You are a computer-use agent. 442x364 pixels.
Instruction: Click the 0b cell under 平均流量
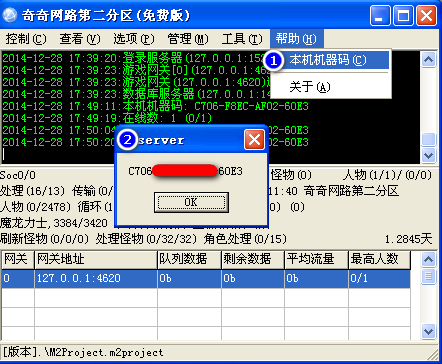pos(317,278)
